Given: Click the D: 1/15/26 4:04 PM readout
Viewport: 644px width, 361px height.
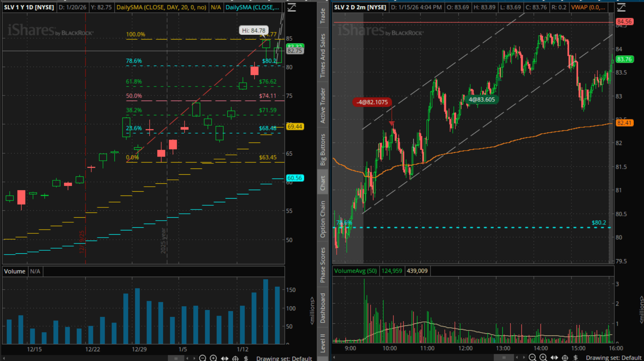Looking at the screenshot, I should tap(416, 7).
